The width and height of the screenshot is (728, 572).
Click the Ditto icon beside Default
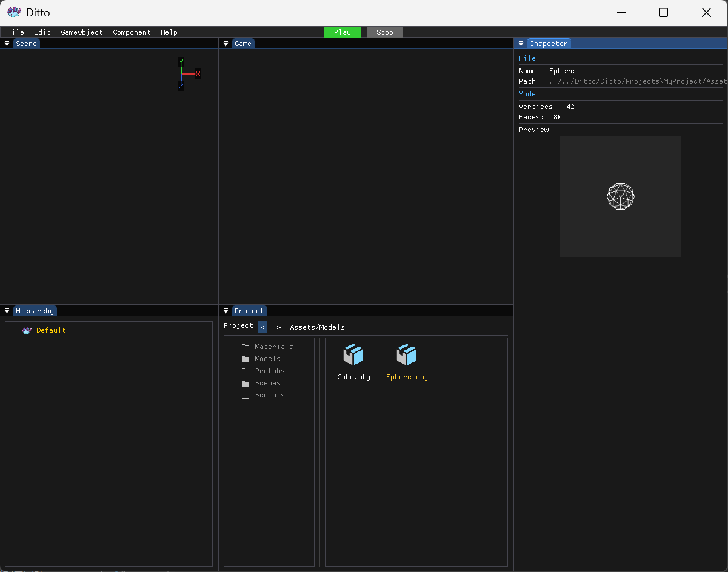click(26, 330)
